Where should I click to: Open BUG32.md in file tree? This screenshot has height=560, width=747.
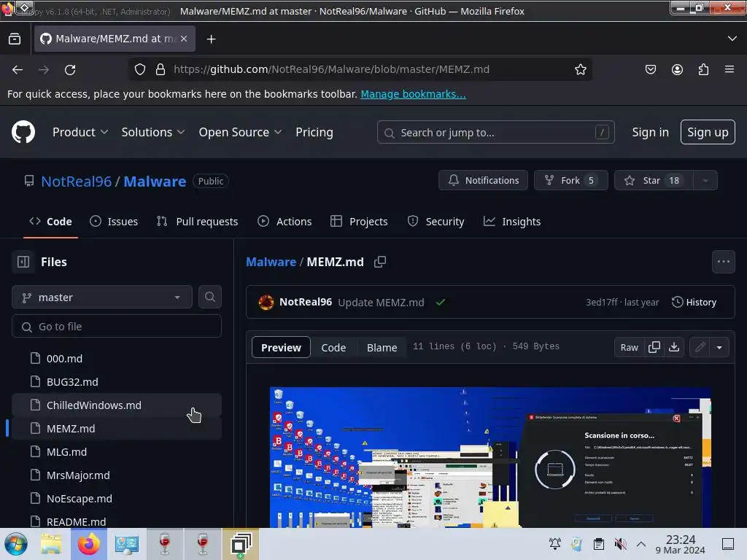[117, 382]
